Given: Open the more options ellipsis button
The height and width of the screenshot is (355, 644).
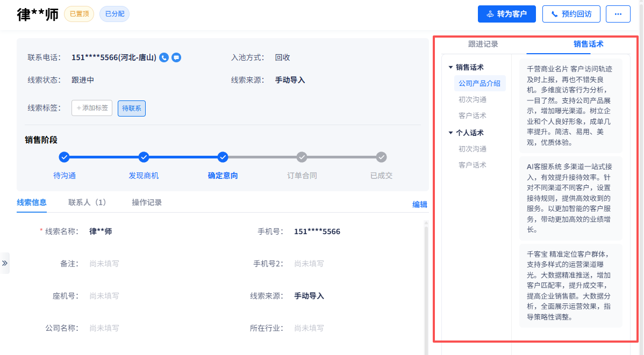Looking at the screenshot, I should coord(618,14).
